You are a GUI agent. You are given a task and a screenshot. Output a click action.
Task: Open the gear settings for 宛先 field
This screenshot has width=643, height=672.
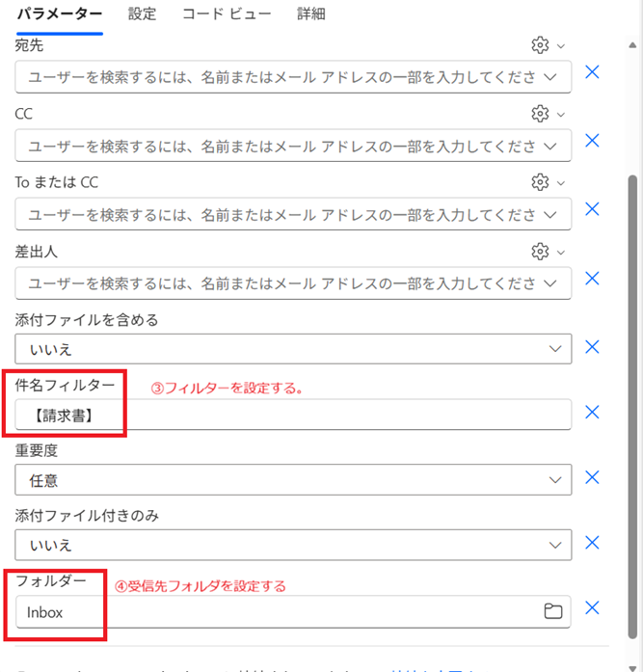click(540, 45)
